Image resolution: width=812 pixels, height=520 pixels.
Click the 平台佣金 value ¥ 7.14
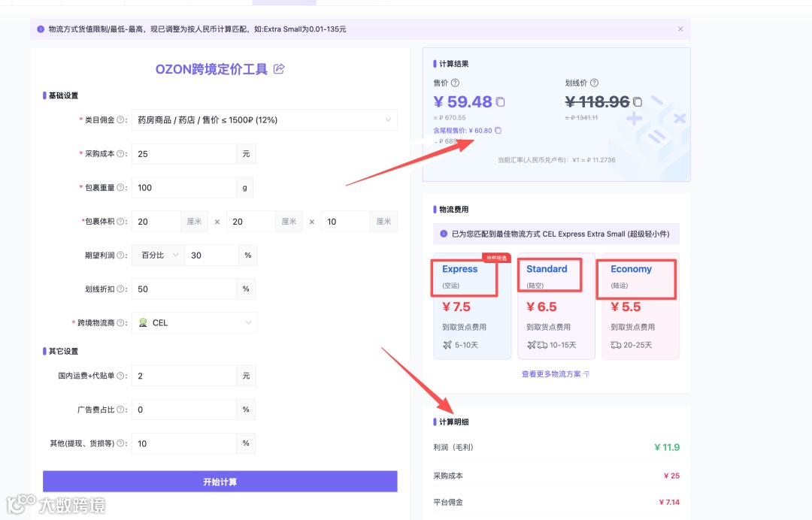tap(669, 503)
